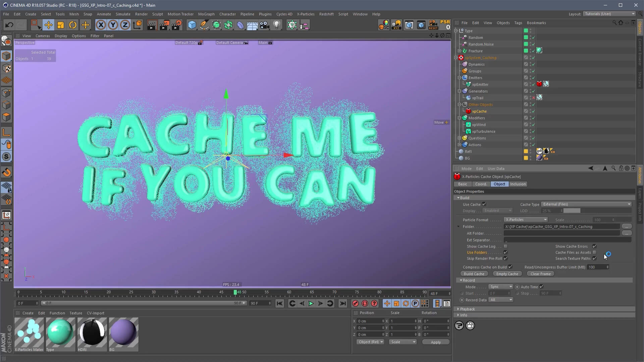Disable the Use Folders checkbox
Image resolution: width=644 pixels, height=362 pixels.
pos(505,252)
